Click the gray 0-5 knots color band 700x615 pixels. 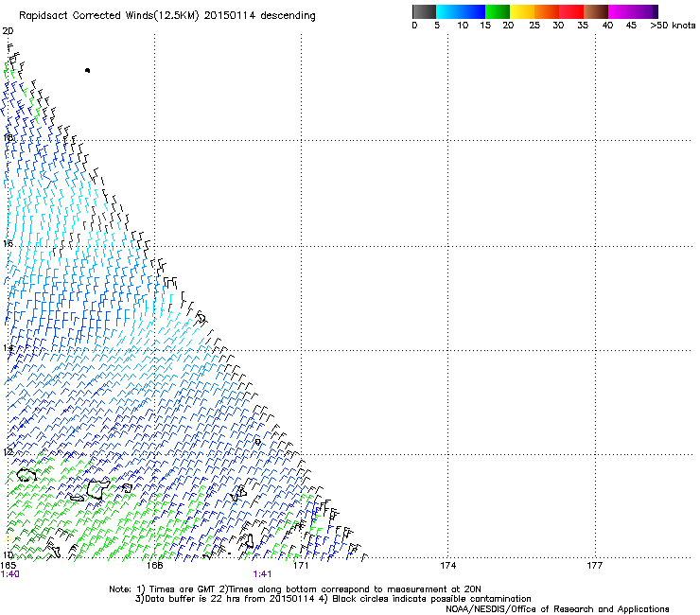click(x=424, y=11)
